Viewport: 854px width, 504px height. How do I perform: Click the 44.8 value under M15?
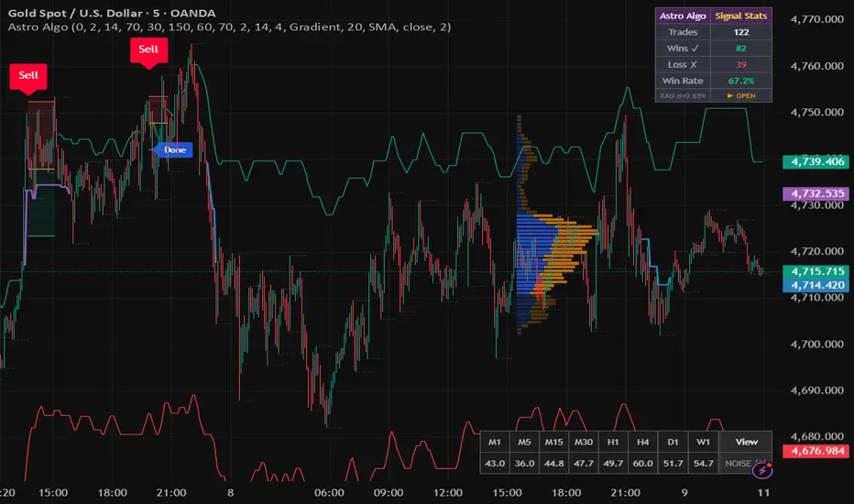tap(553, 463)
